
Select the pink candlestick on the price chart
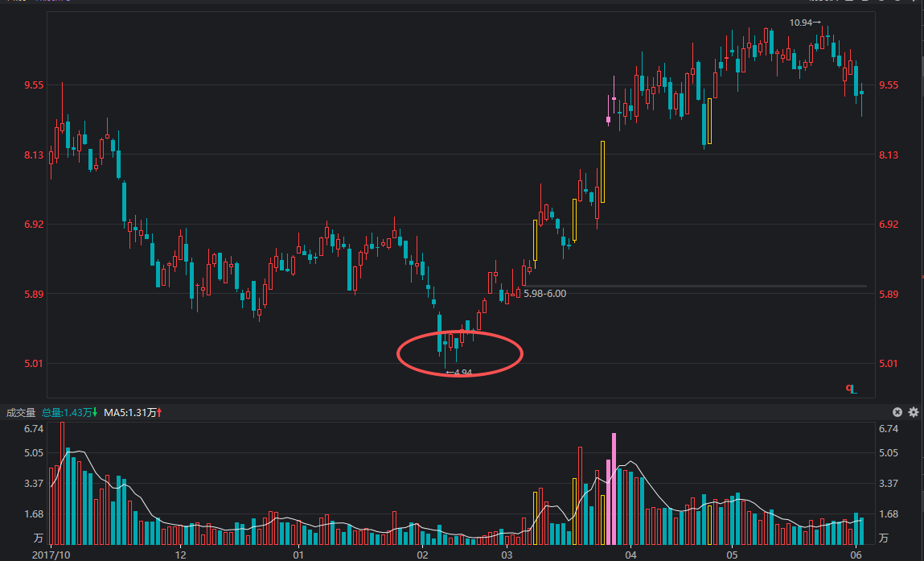point(608,120)
